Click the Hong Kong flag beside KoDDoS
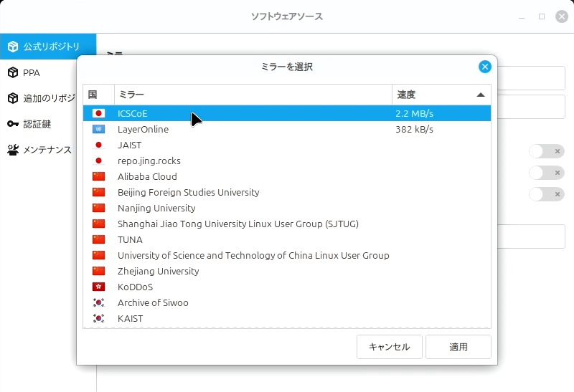Image resolution: width=574 pixels, height=392 pixels. tap(99, 287)
